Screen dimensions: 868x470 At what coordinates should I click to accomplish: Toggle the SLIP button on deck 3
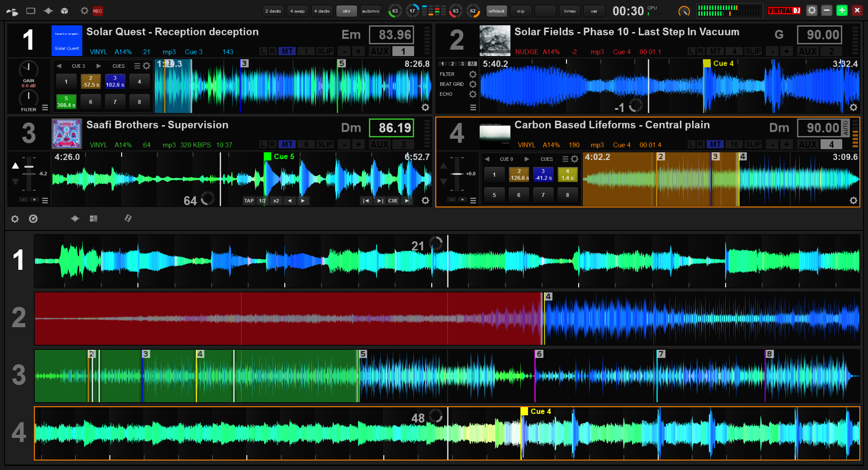tap(325, 144)
